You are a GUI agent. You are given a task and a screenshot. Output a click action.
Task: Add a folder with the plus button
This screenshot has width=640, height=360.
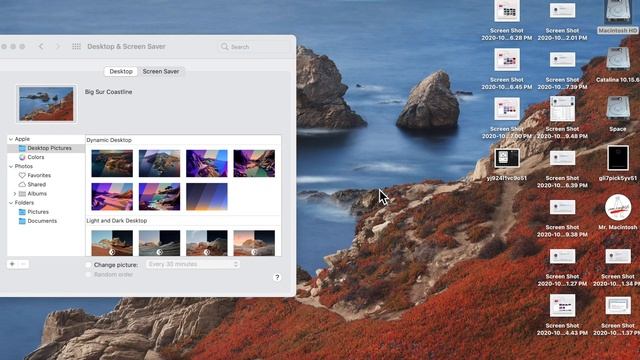click(x=12, y=264)
